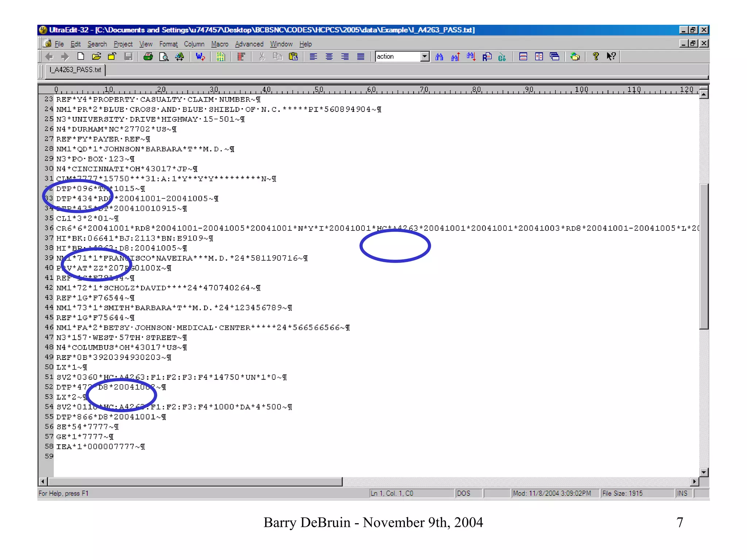Open the Column menu
Image resolution: width=747 pixels, height=560 pixels.
tap(194, 44)
